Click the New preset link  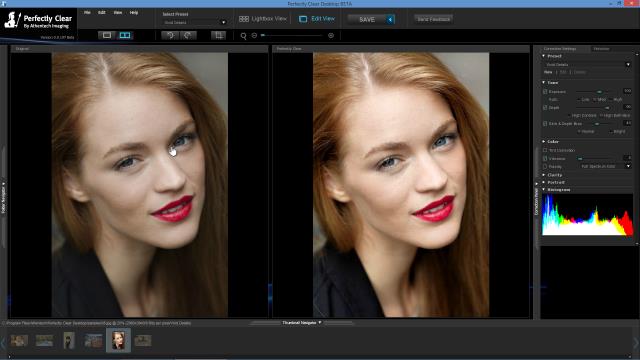point(548,72)
